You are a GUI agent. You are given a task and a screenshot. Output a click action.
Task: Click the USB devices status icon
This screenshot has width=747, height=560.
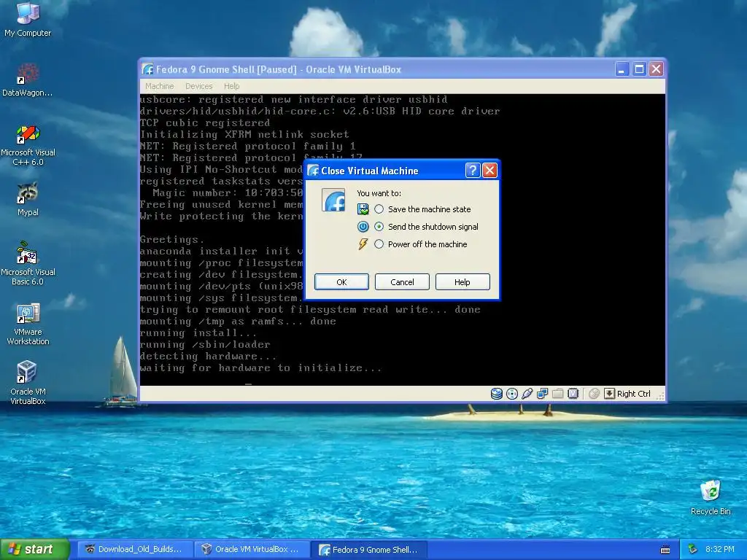click(x=527, y=394)
